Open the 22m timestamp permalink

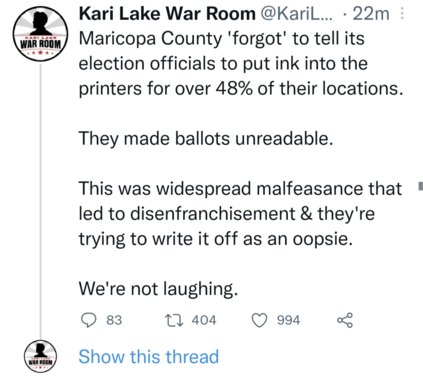point(371,14)
